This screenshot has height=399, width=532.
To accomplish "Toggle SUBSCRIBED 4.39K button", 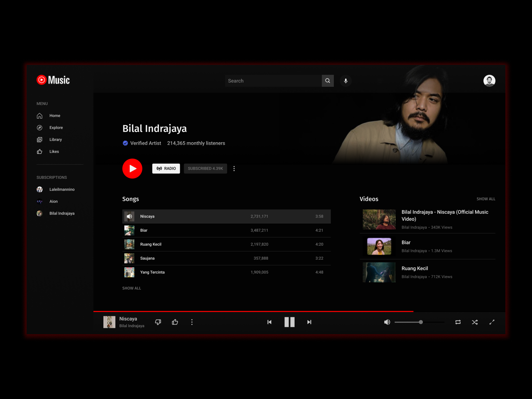I will [205, 169].
